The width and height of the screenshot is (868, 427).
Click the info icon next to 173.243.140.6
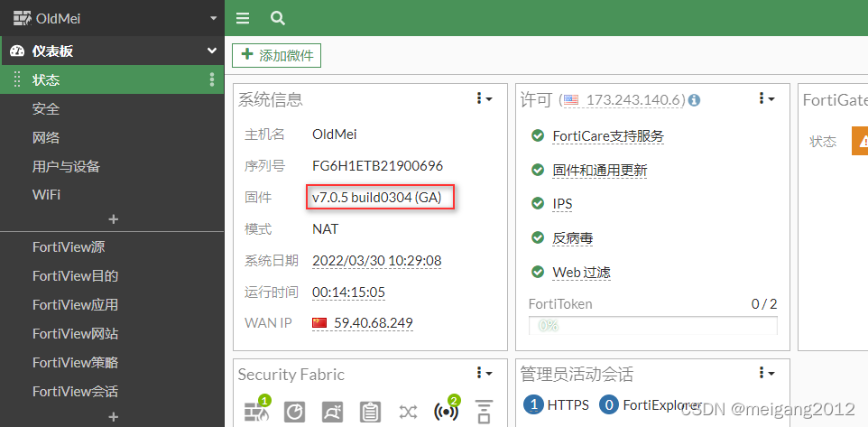click(x=694, y=100)
